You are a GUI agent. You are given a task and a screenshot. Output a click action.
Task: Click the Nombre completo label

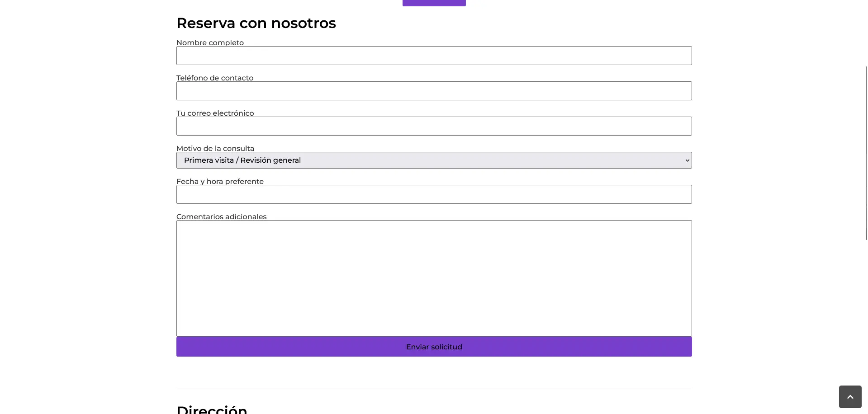[x=210, y=42]
